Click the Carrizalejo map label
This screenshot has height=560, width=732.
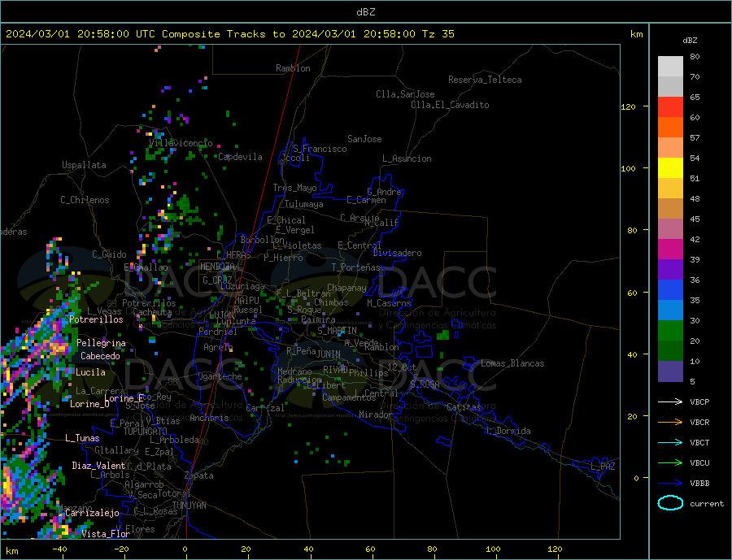click(x=92, y=513)
